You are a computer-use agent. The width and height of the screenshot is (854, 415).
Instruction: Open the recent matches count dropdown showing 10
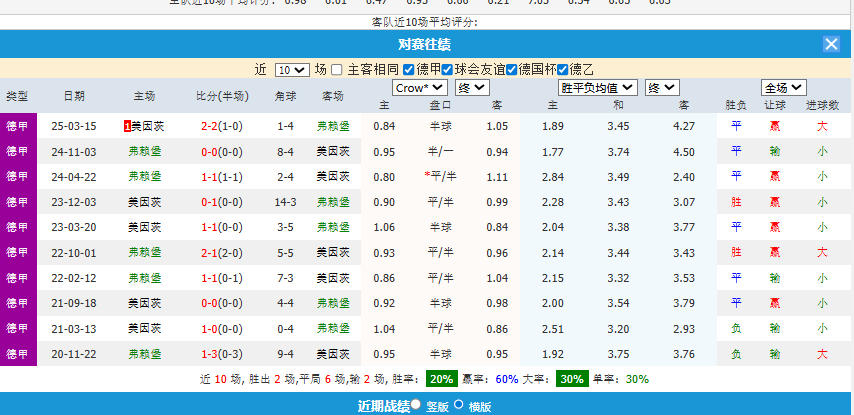point(291,70)
